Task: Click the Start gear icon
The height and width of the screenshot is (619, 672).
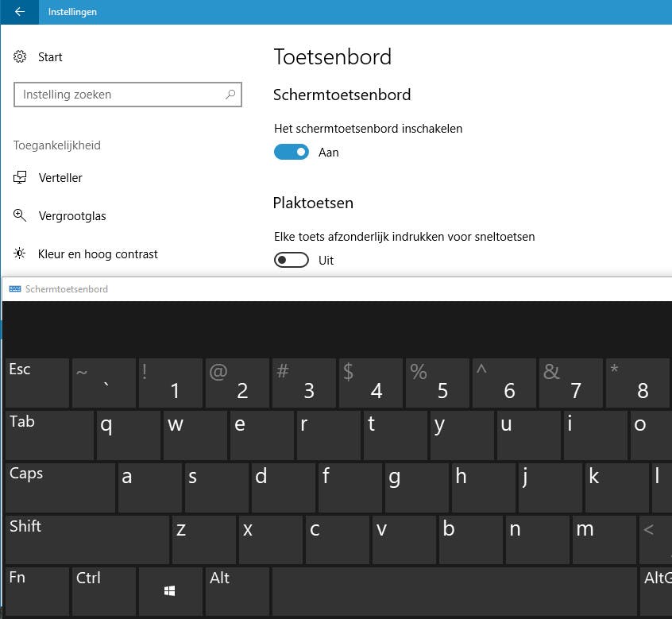Action: pos(19,56)
